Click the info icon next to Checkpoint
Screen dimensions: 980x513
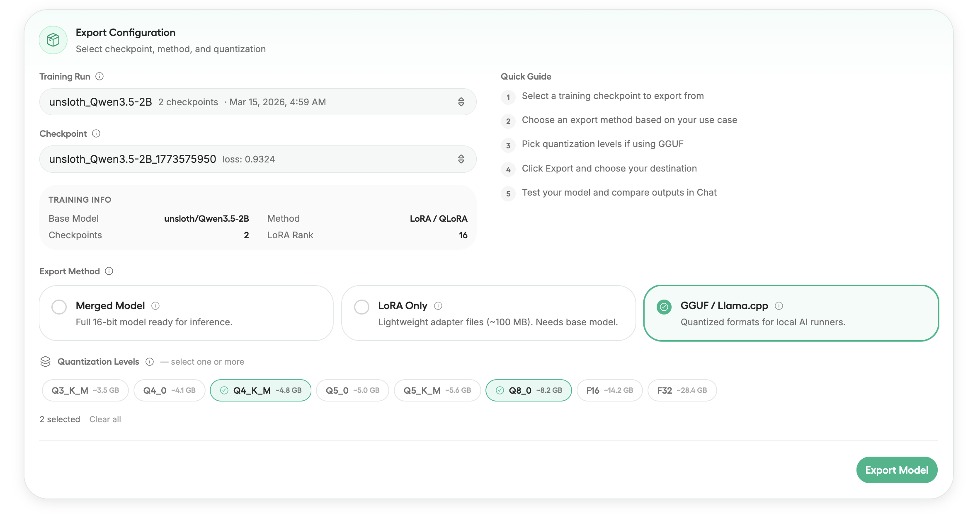[96, 133]
